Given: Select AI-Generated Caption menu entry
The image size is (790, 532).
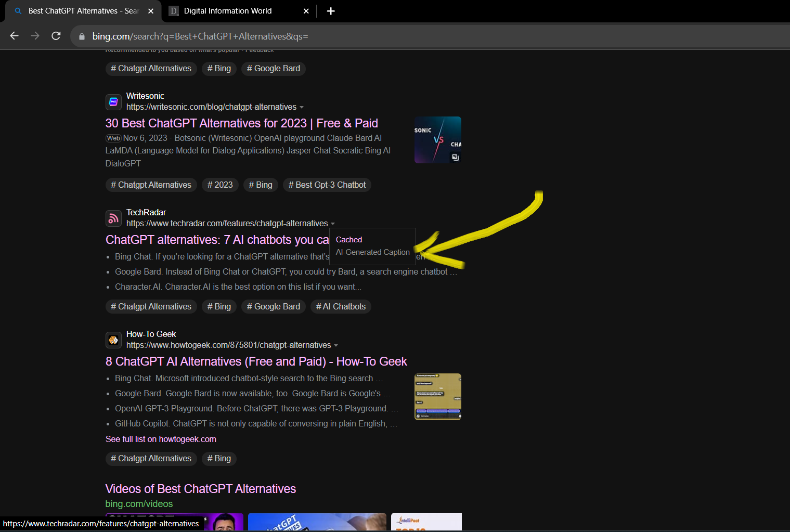Looking at the screenshot, I should (373, 252).
